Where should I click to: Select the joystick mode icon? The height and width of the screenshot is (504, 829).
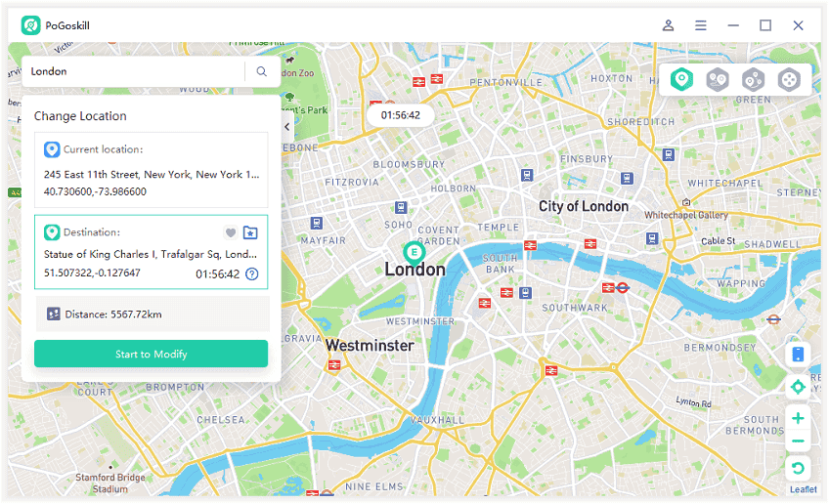789,80
